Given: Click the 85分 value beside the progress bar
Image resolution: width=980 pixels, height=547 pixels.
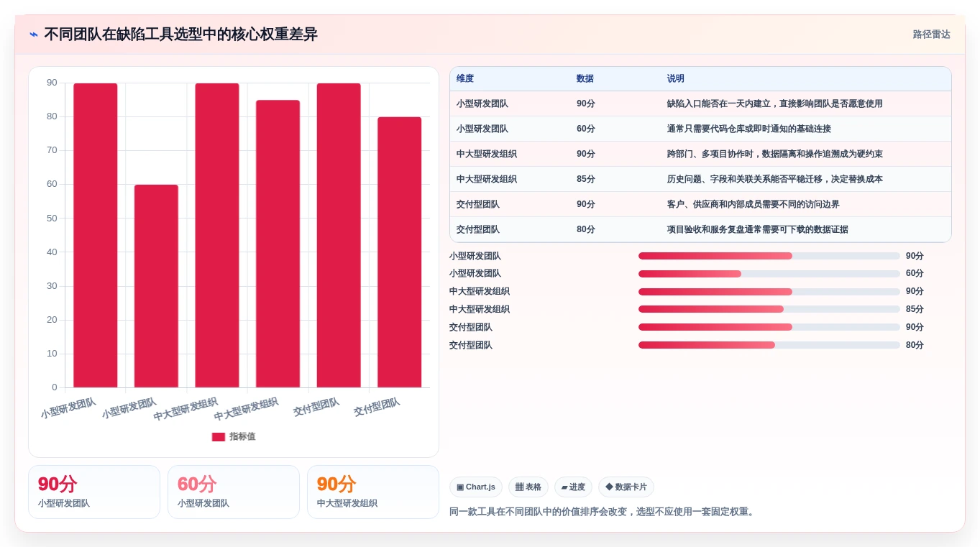Looking at the screenshot, I should 915,310.
